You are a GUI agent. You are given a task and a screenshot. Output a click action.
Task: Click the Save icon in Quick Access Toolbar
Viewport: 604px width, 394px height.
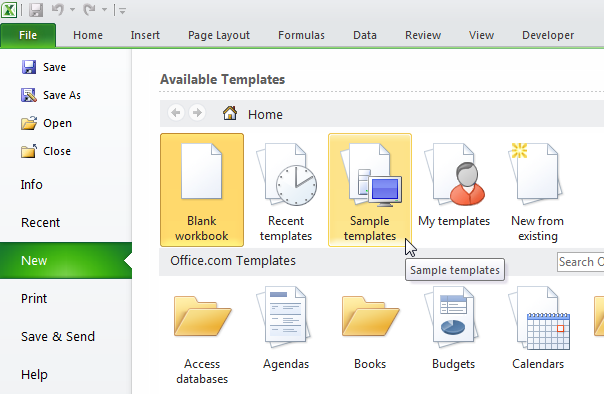coord(36,10)
